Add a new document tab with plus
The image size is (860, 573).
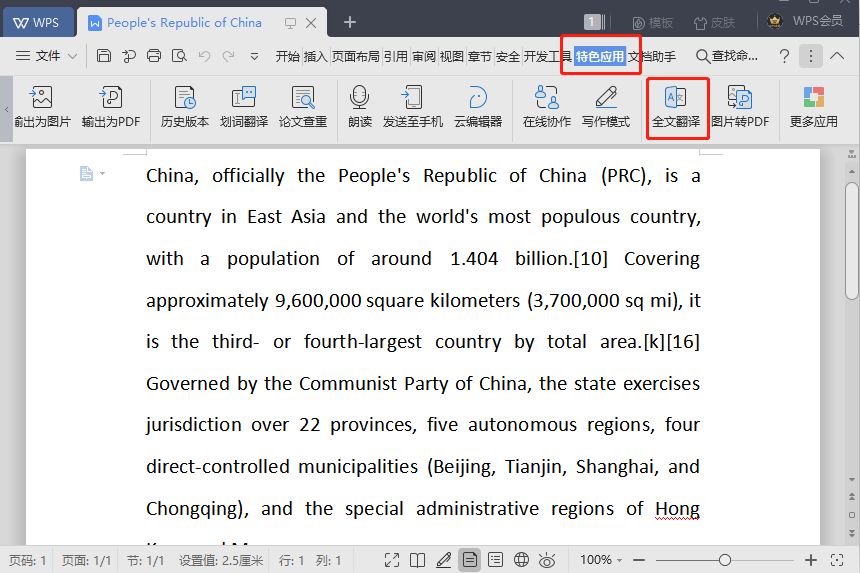tap(350, 22)
